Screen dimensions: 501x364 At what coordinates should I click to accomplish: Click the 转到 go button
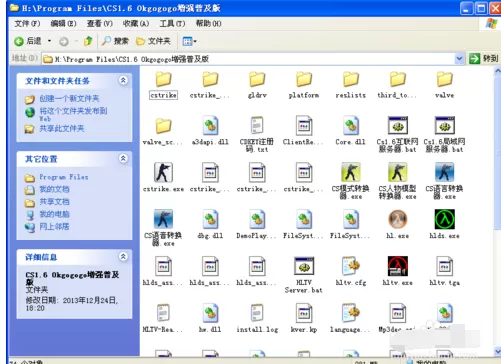[x=483, y=59]
